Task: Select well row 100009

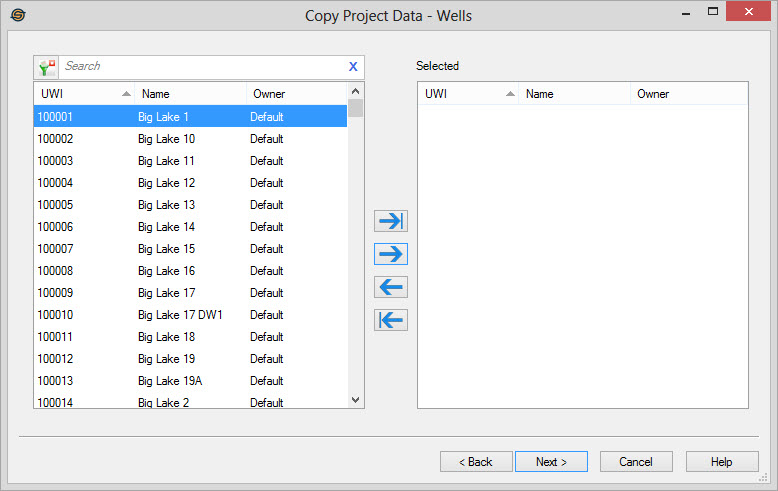Action: coord(191,293)
